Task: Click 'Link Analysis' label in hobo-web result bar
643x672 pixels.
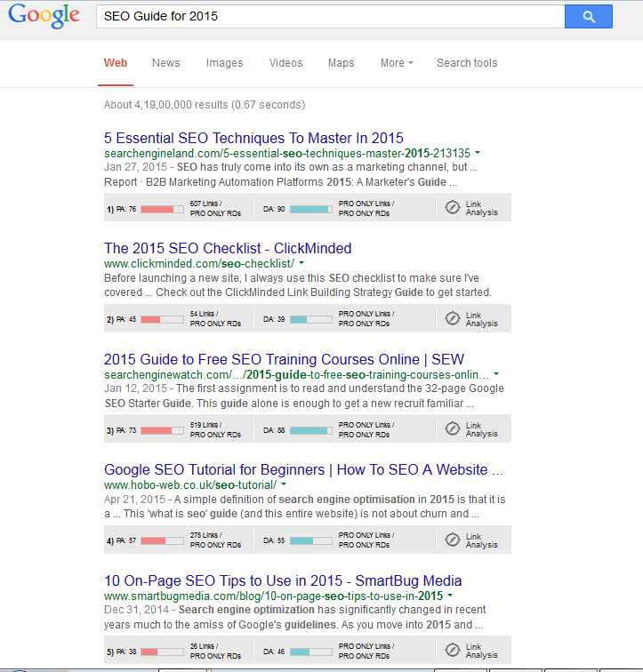Action: coord(482,540)
